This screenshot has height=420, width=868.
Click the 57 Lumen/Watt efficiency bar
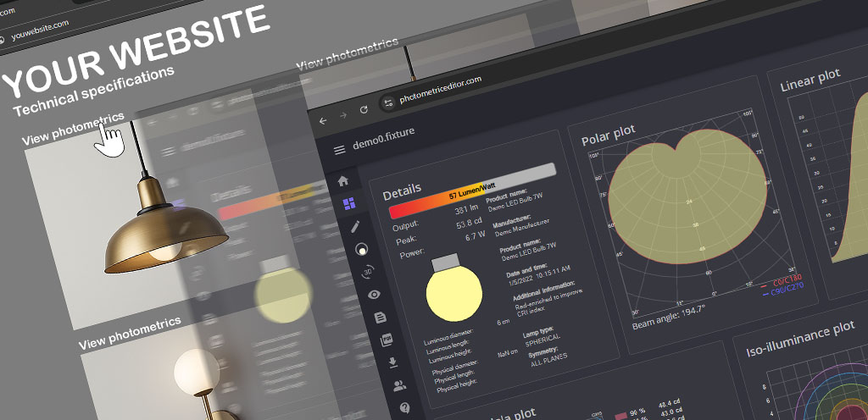coord(472,191)
